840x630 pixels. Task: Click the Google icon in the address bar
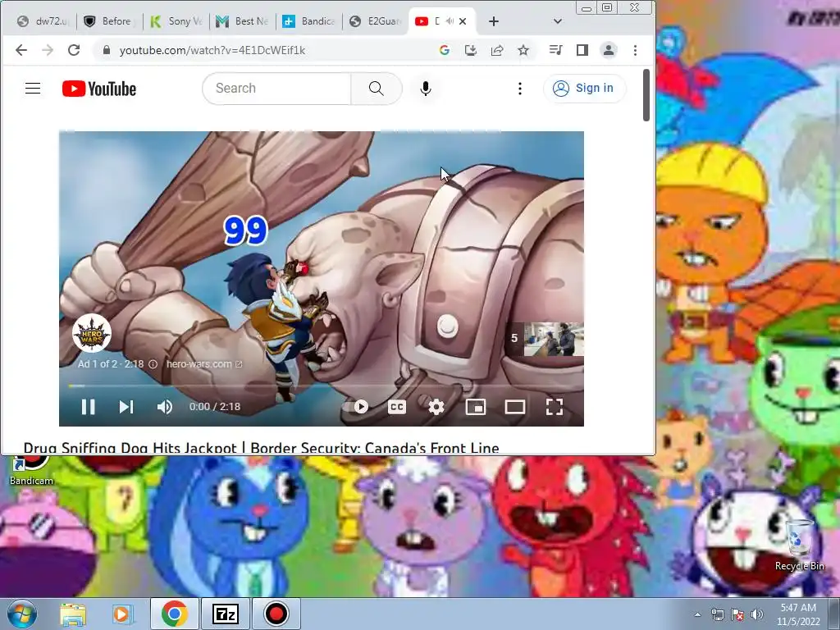(444, 50)
